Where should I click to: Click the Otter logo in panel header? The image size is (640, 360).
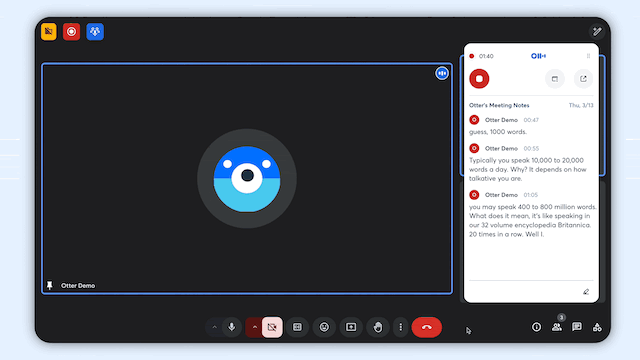coord(538,56)
